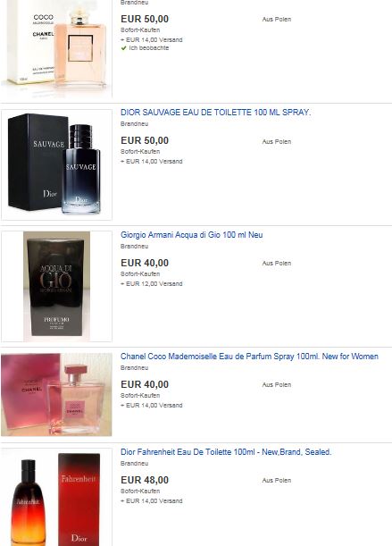The image size is (392, 546).
Task: Open the Chanel Coco perfume box thumbnail
Action: point(56,48)
